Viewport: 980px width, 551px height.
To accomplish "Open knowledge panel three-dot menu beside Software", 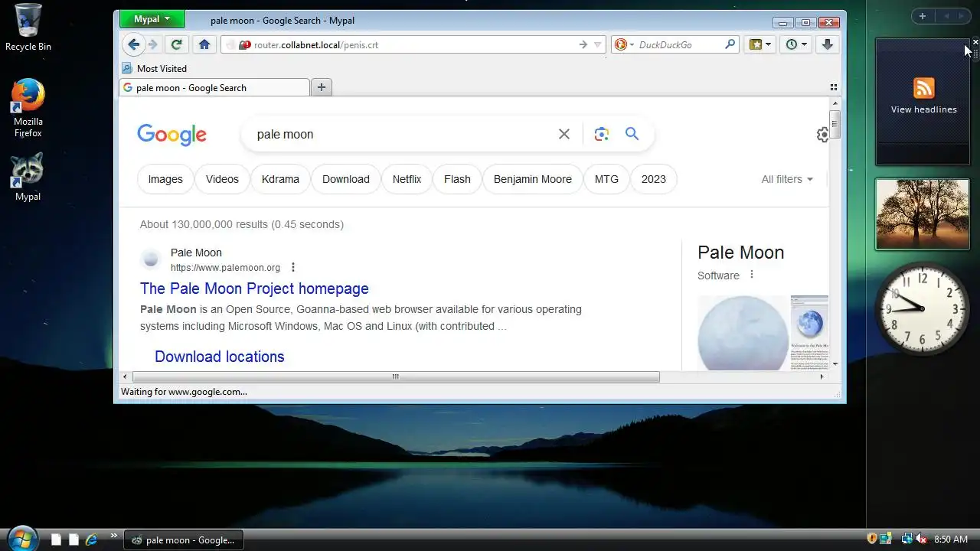I will [x=751, y=275].
